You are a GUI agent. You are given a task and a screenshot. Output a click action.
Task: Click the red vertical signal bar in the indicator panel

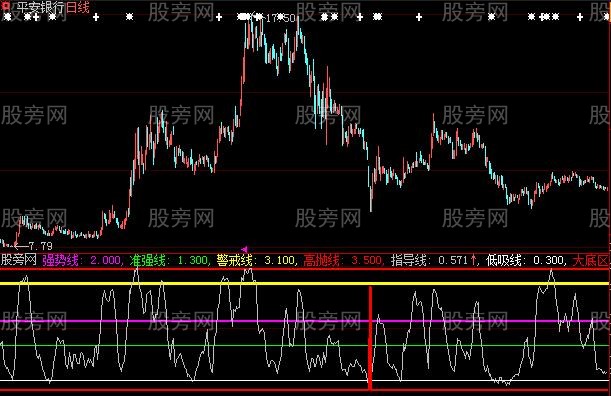[x=370, y=338]
